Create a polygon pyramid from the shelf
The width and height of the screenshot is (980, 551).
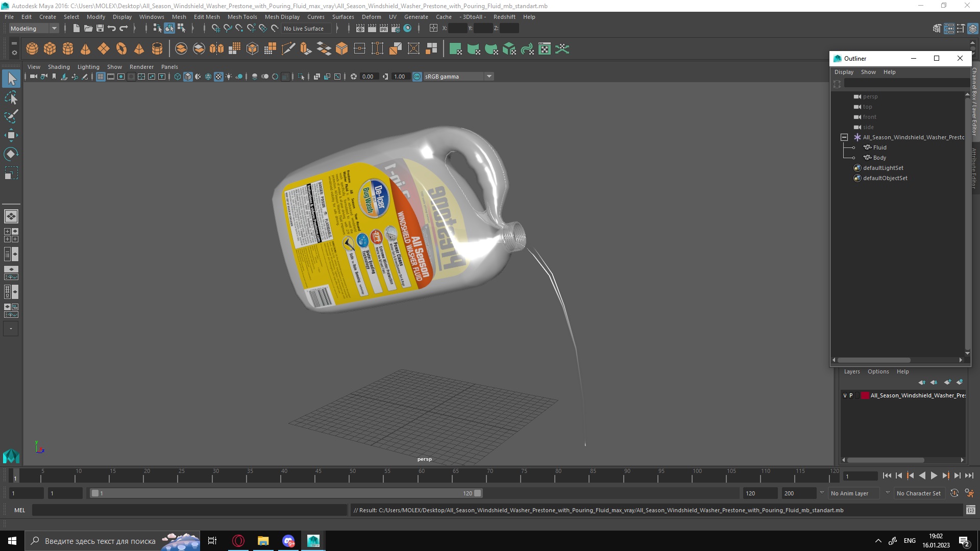click(139, 49)
